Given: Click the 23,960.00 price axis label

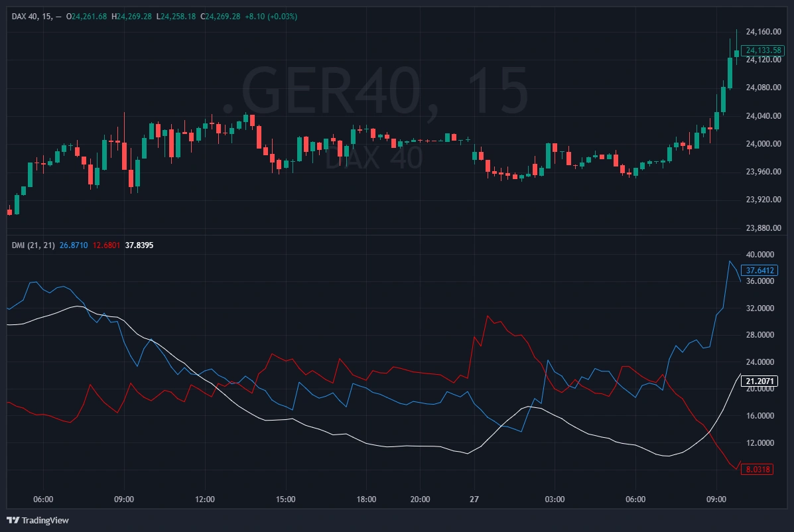Looking at the screenshot, I should pyautogui.click(x=763, y=172).
